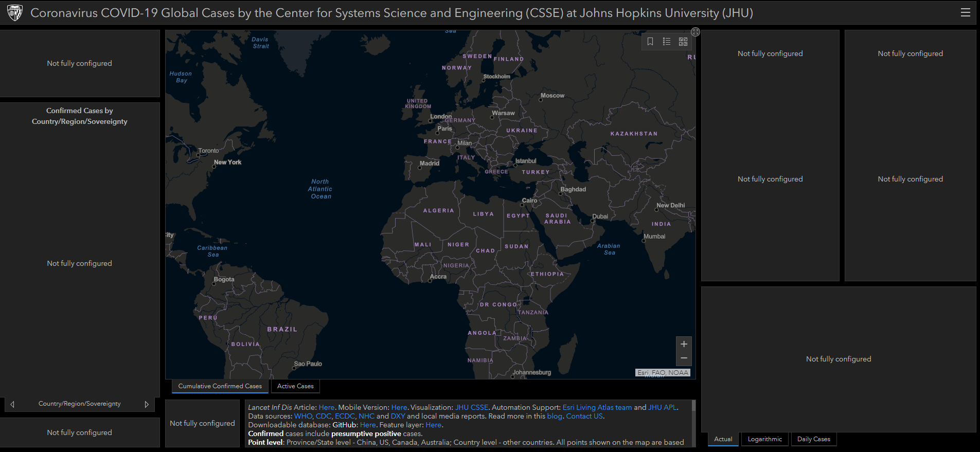The width and height of the screenshot is (980, 452).
Task: Select the Daily Cases chart tab
Action: (x=813, y=439)
